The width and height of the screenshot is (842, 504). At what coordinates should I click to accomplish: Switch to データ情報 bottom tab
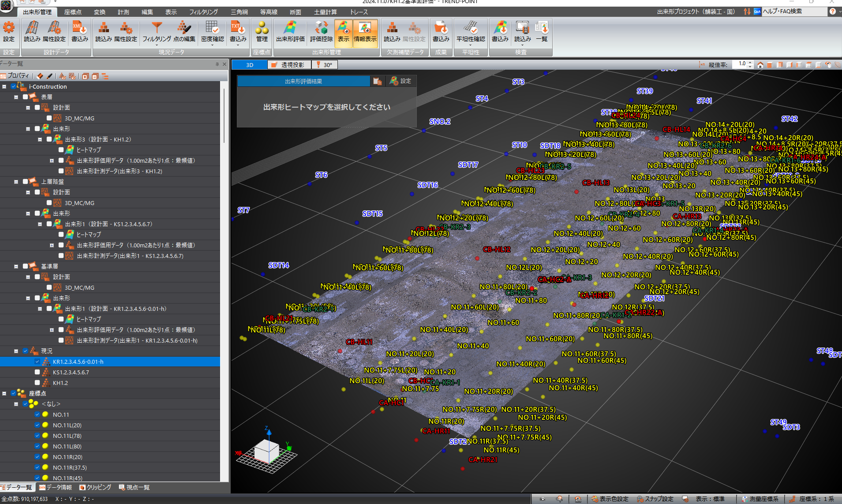pyautogui.click(x=56, y=487)
